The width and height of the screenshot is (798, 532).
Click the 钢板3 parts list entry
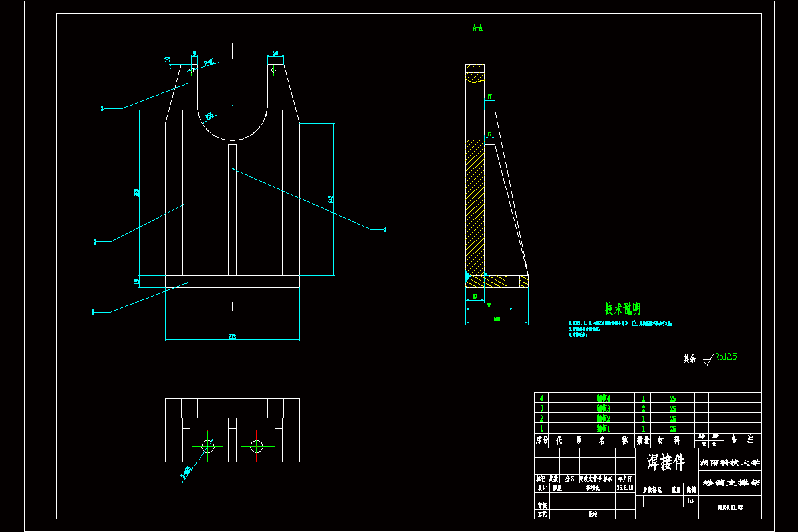[x=604, y=408]
